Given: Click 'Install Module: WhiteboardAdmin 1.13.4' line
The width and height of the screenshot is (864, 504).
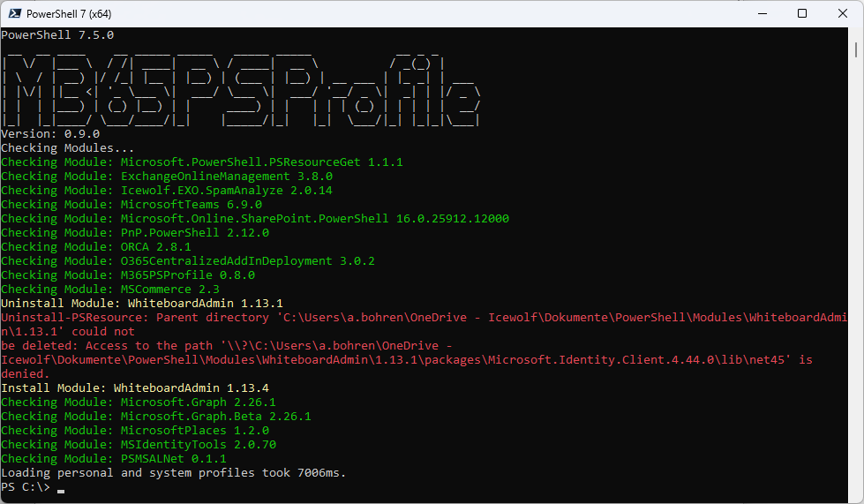Looking at the screenshot, I should pyautogui.click(x=135, y=388).
